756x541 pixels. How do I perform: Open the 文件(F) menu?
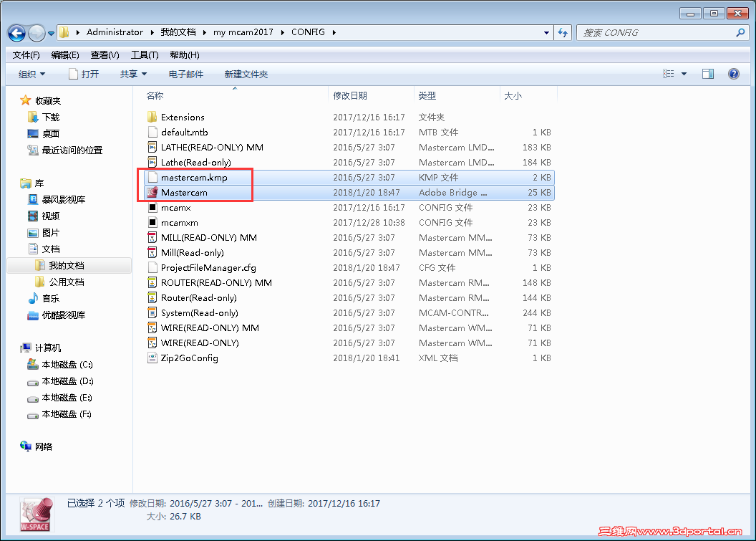click(x=26, y=55)
